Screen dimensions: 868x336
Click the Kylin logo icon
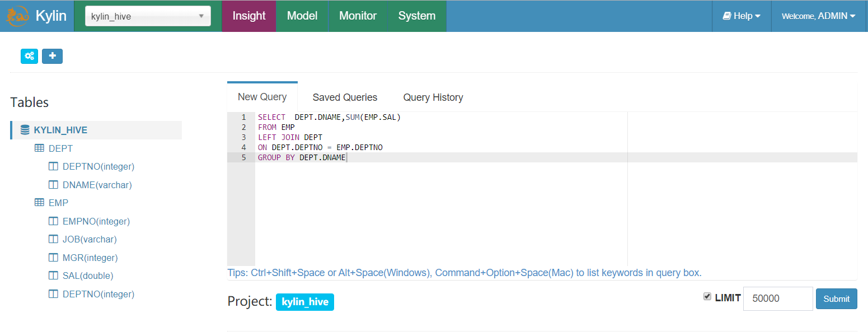coord(17,16)
